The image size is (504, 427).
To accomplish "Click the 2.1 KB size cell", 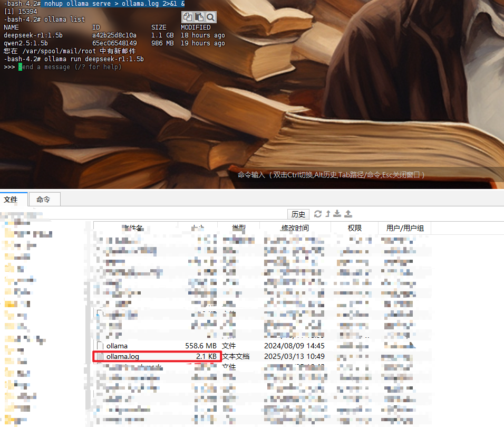I will tap(206, 356).
